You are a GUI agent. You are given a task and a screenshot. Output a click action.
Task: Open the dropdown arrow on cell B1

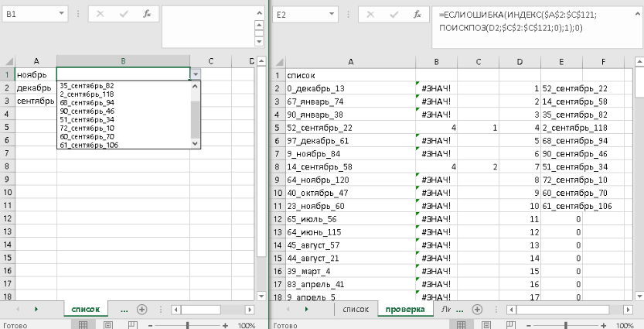pos(195,75)
